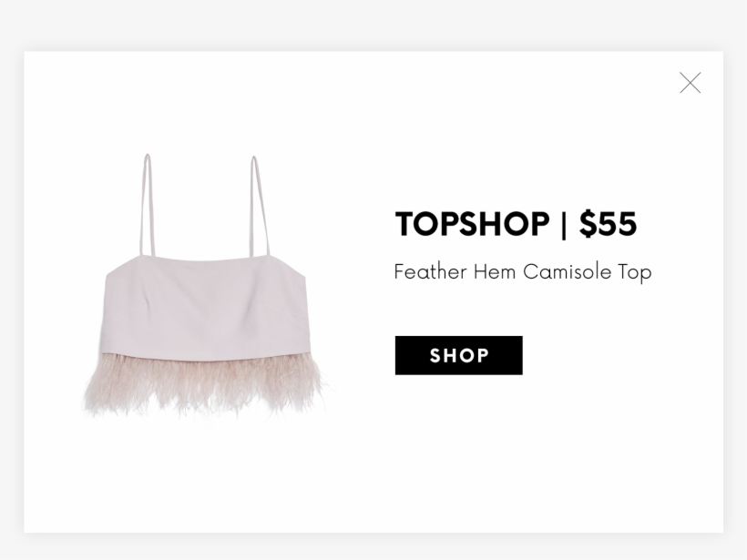Click the left strap of the camisole
The image size is (747, 560).
[147, 206]
